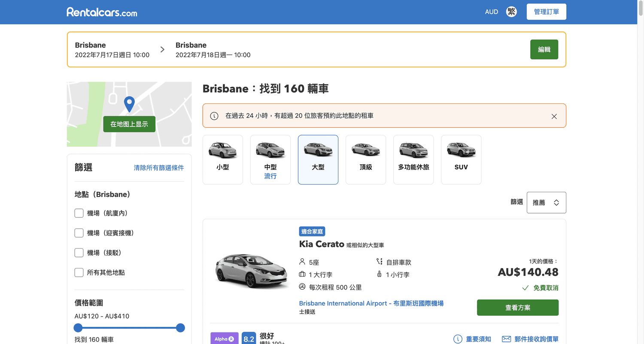The image size is (644, 344).
Task: Click the return Brisbane date text
Action: pyautogui.click(x=213, y=55)
